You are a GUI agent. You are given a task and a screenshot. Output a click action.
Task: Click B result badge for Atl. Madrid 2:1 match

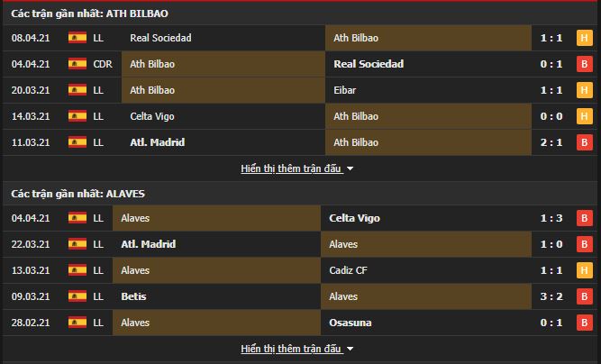point(584,142)
